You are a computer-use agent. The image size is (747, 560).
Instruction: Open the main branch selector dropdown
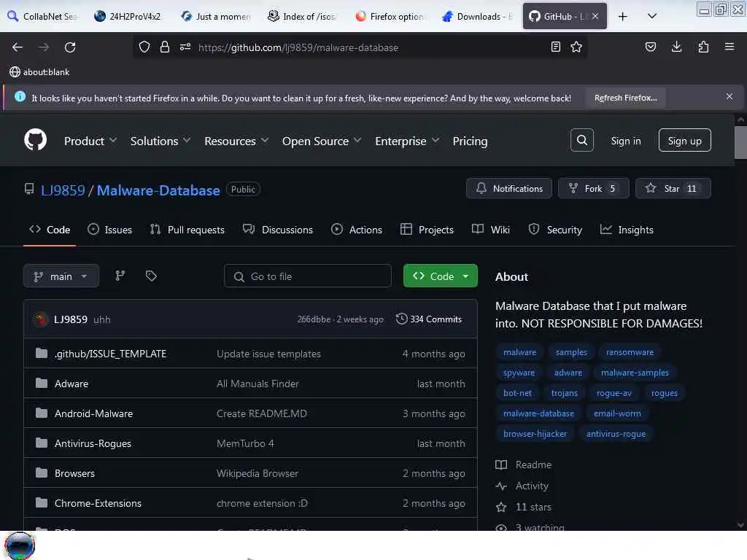[x=61, y=276]
